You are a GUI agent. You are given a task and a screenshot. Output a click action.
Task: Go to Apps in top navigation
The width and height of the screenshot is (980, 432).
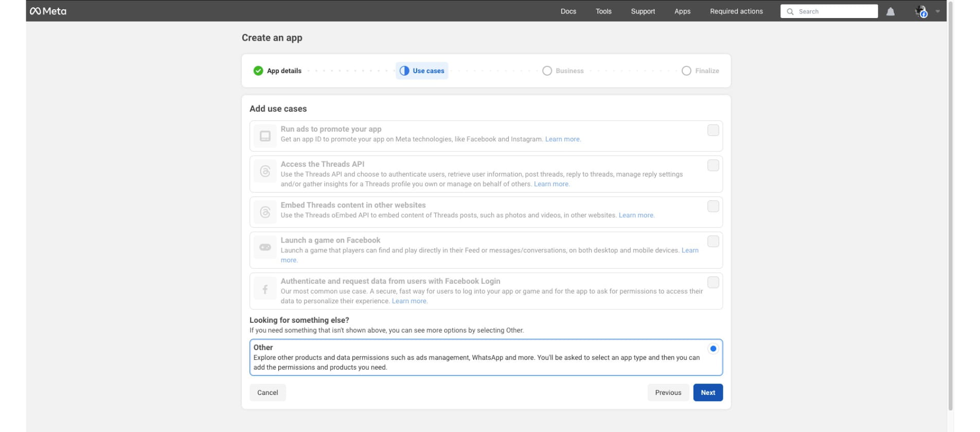click(683, 11)
